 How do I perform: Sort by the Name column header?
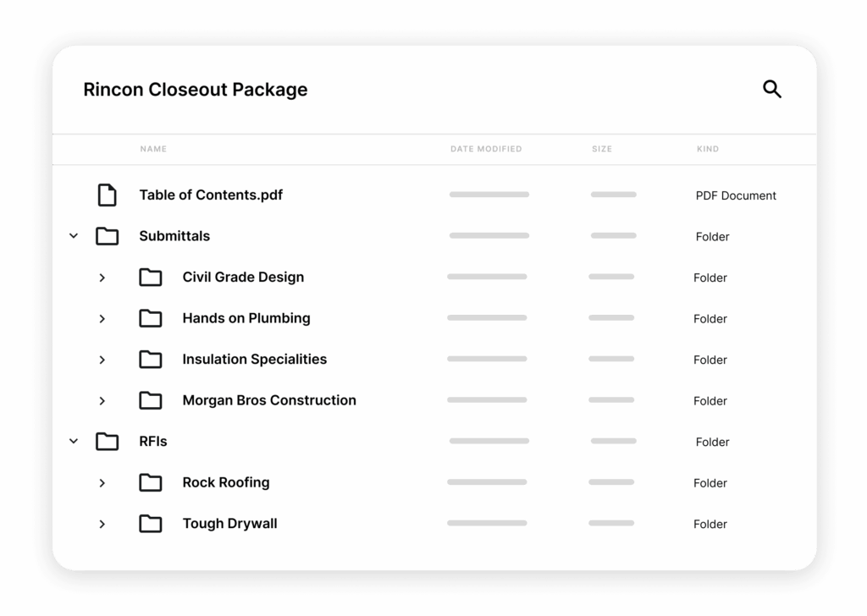(153, 149)
